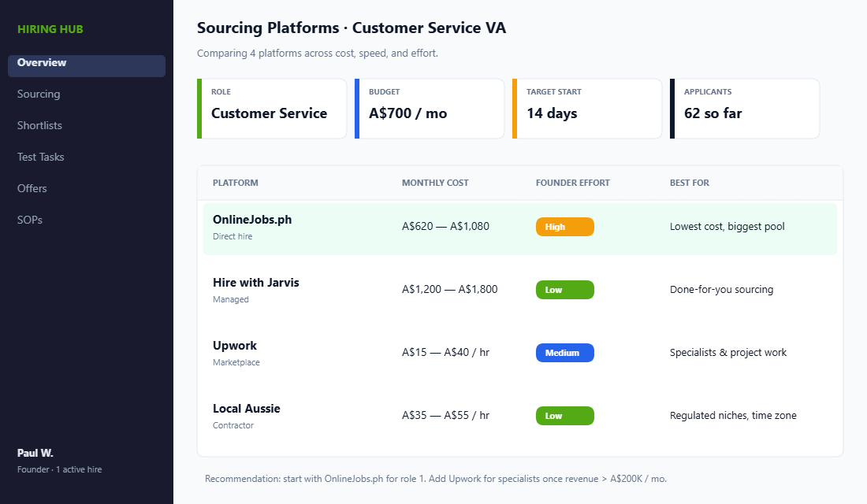The height and width of the screenshot is (504, 867).
Task: Click the Hire with Jarvis platform name
Action: (255, 282)
